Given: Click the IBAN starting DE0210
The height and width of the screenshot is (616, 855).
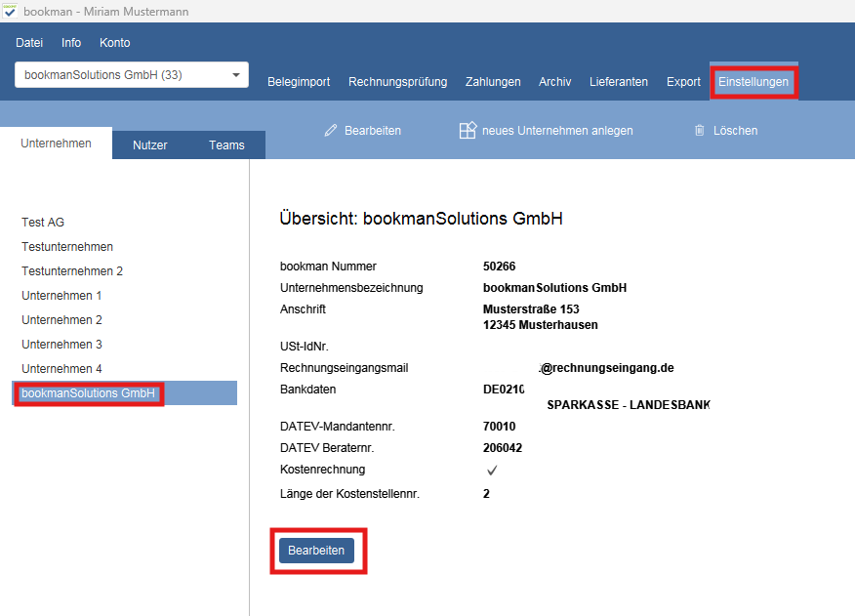Looking at the screenshot, I should click(504, 389).
